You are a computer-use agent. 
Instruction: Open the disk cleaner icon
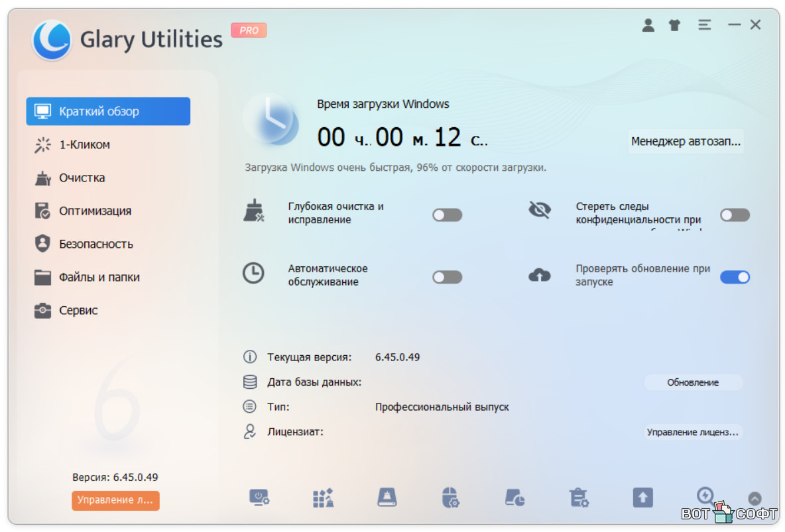387,498
